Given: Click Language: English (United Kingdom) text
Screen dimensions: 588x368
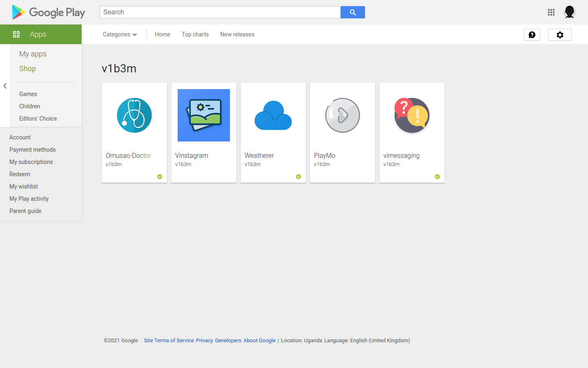Looking at the screenshot, I should (367, 340).
